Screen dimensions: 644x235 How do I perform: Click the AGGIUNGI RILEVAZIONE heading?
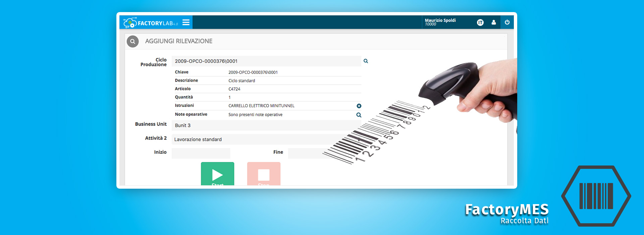[x=179, y=41]
